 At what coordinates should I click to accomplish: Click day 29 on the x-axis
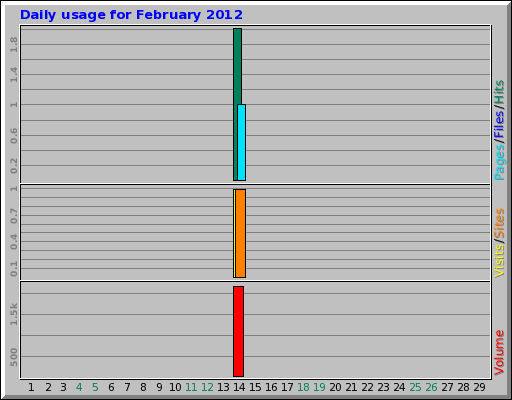[x=479, y=387]
